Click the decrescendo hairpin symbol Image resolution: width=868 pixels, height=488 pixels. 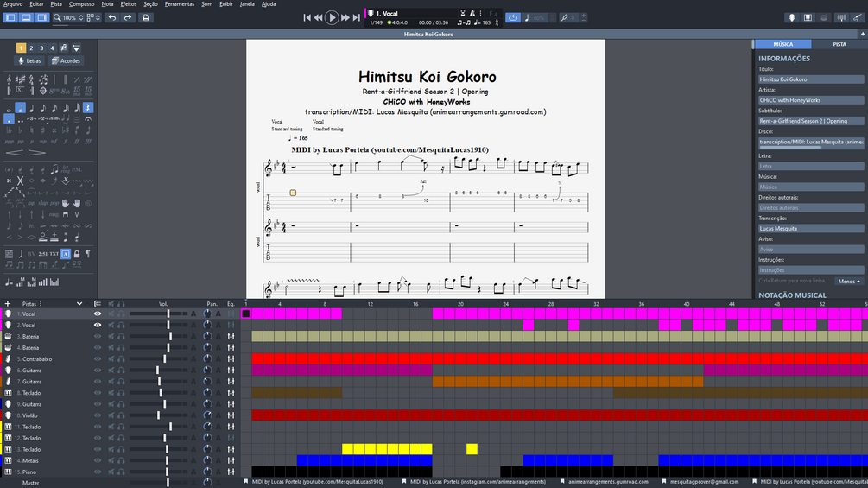click(36, 153)
